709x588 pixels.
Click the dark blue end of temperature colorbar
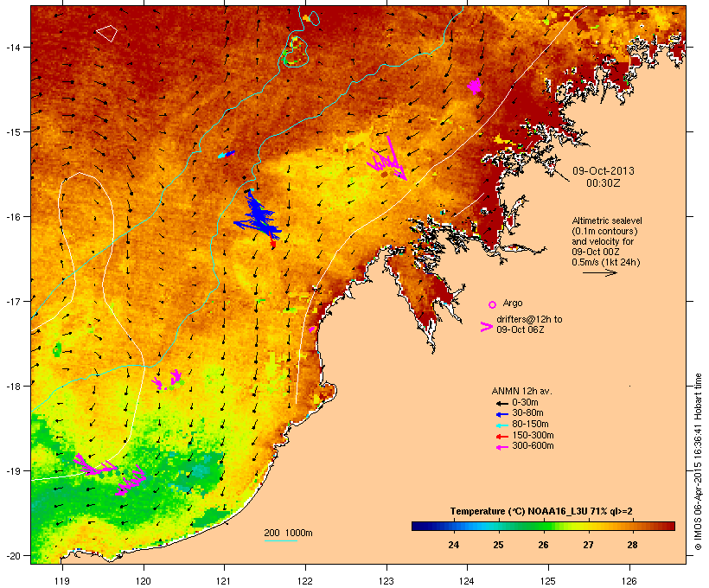(x=418, y=526)
